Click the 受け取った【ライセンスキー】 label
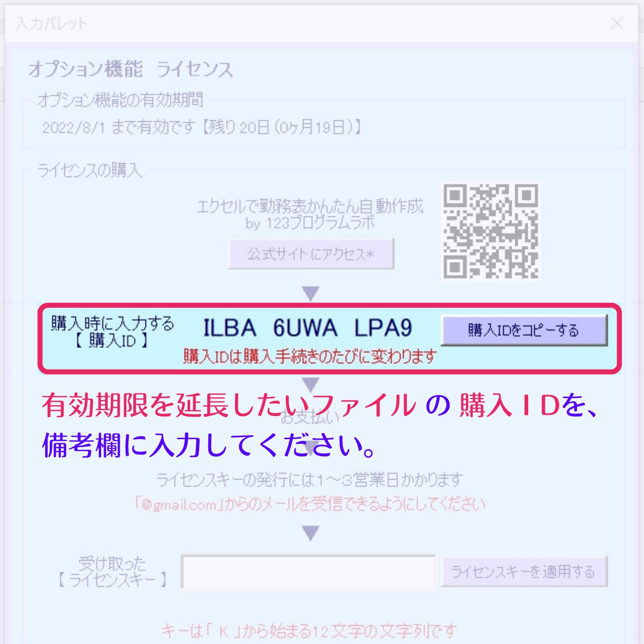This screenshot has height=644, width=644. 112,572
